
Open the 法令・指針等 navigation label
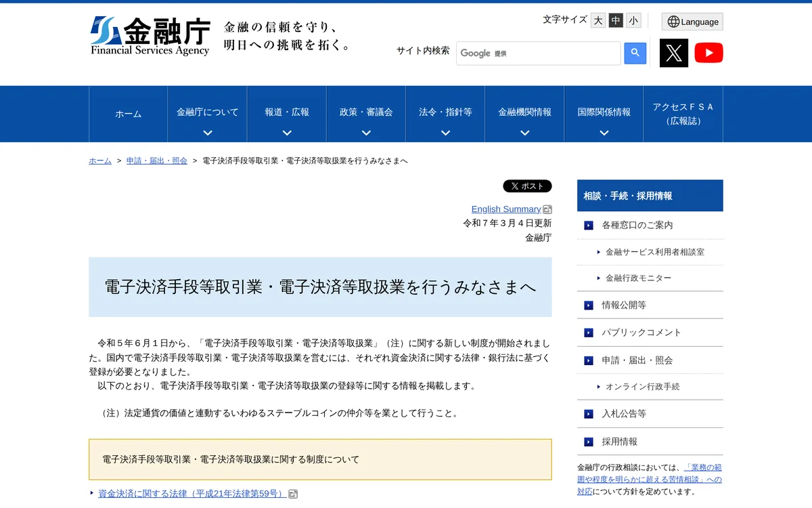[x=445, y=112]
